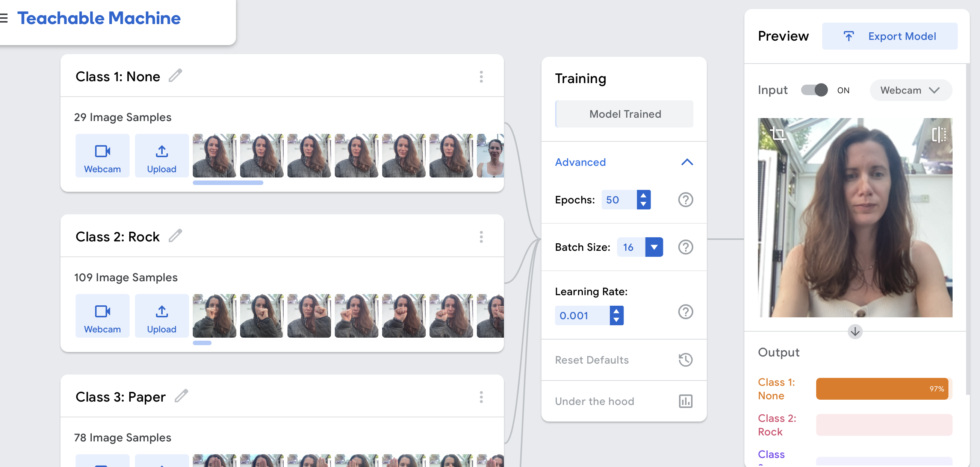Click Upload button under Class 1: None
Image resolution: width=980 pixels, height=467 pixels.
(162, 156)
